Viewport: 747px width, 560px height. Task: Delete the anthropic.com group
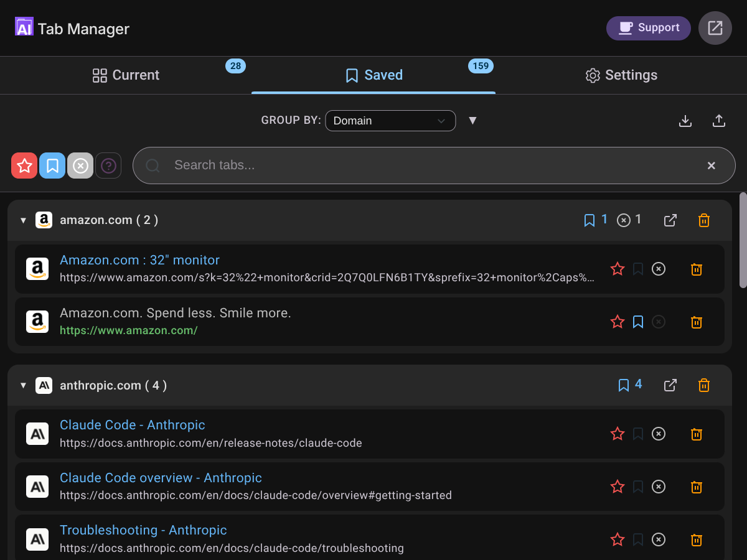point(704,385)
